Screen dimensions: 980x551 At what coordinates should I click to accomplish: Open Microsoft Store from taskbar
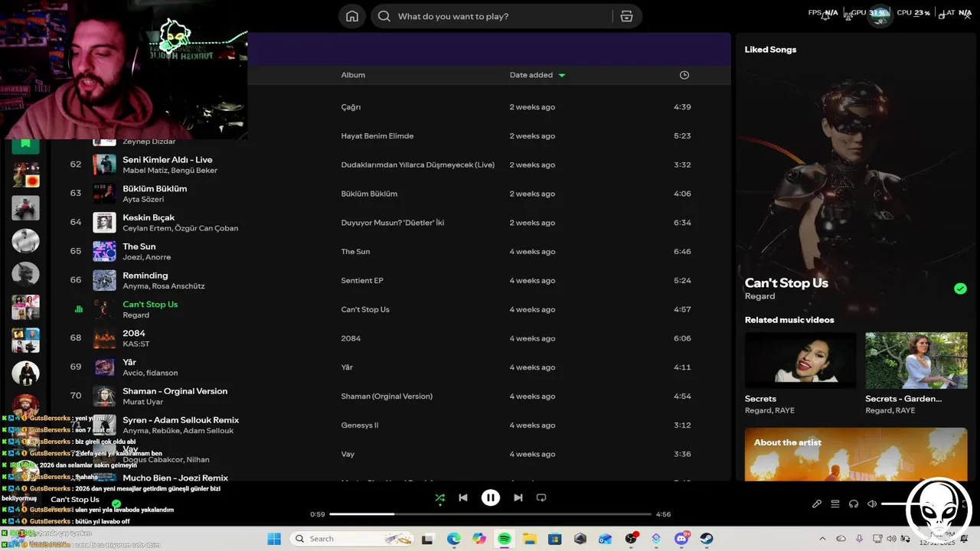pyautogui.click(x=554, y=539)
